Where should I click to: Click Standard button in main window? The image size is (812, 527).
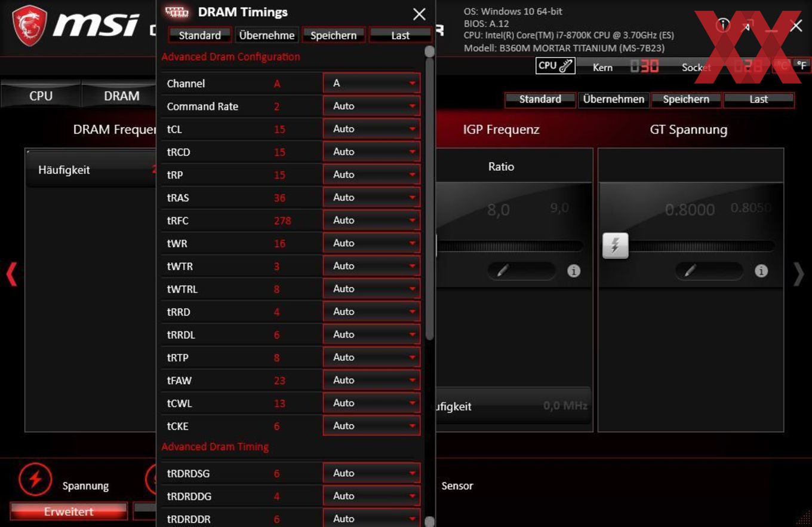[x=540, y=99]
